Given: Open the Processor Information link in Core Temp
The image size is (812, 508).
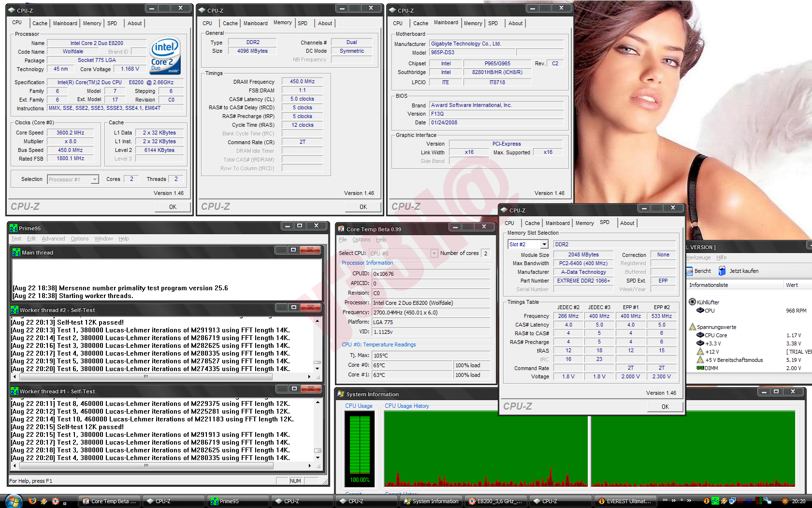Looking at the screenshot, I should click(x=367, y=263).
